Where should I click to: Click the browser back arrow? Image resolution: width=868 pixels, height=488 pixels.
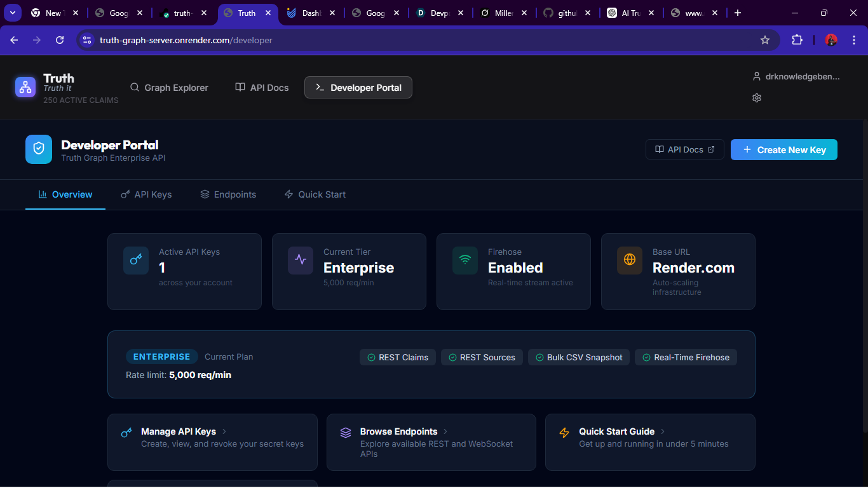pyautogui.click(x=14, y=40)
